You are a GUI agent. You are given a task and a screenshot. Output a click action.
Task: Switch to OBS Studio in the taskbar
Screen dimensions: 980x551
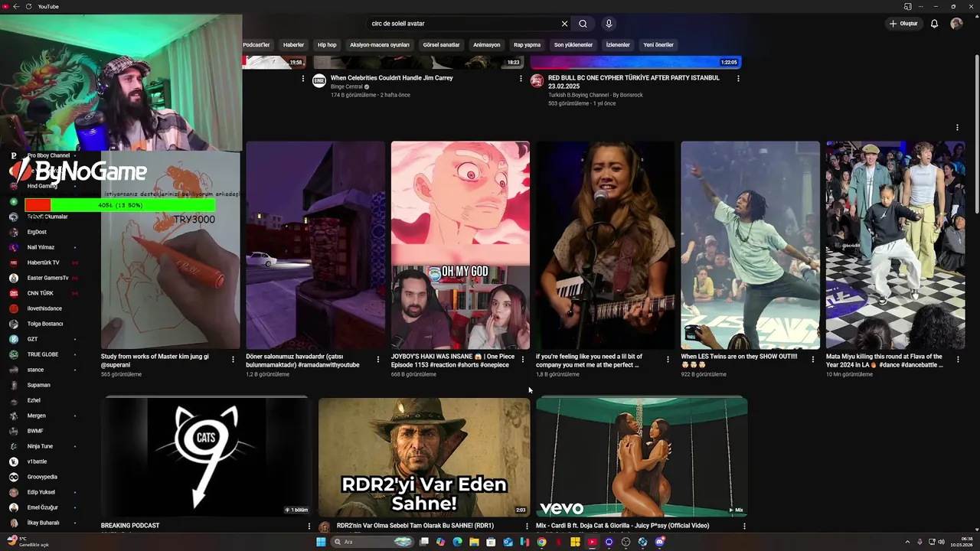coord(626,542)
